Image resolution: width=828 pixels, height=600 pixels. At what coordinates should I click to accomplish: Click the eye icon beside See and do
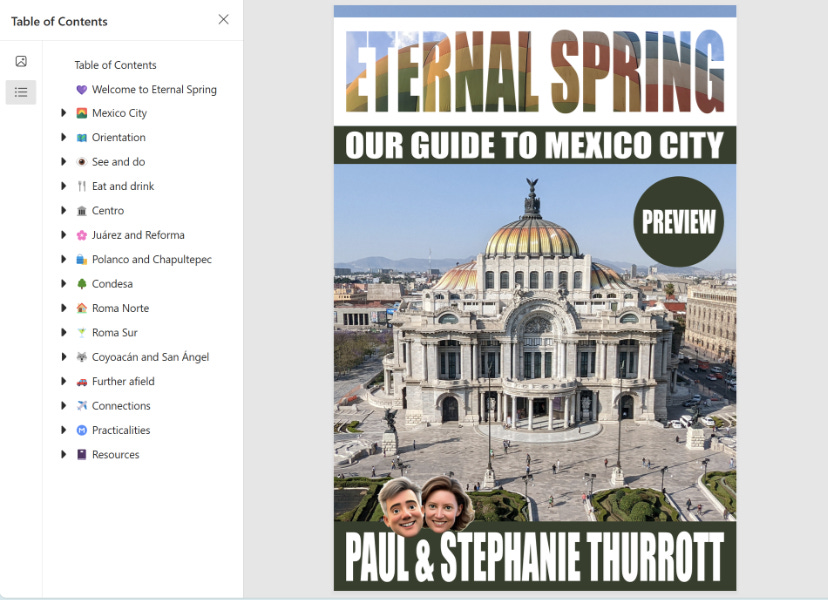tap(81, 162)
